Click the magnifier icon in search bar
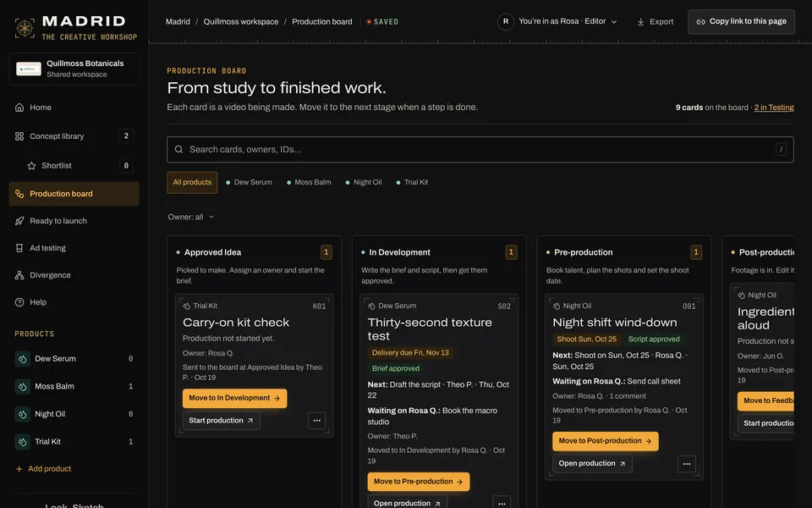812x508 pixels. point(178,149)
